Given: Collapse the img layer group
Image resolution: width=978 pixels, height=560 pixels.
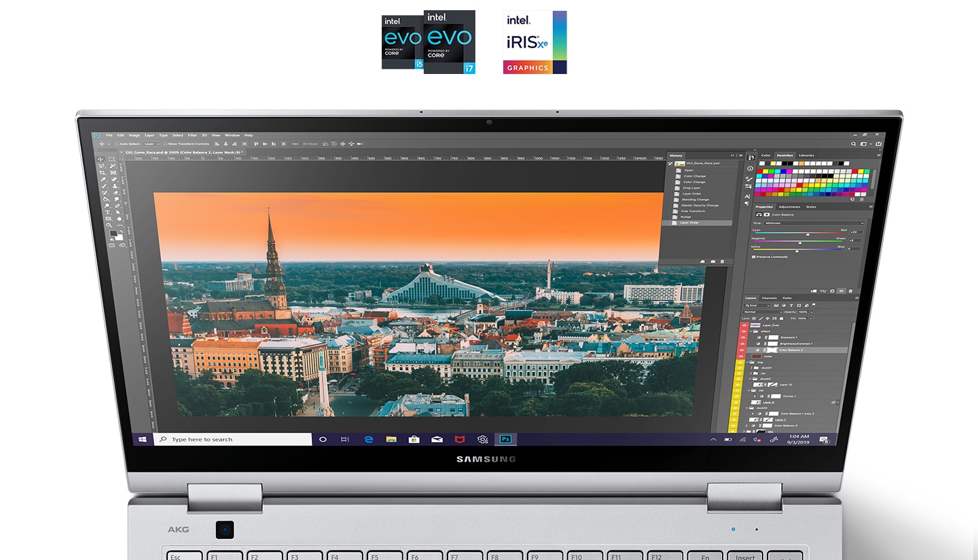Looking at the screenshot, I should (747, 362).
